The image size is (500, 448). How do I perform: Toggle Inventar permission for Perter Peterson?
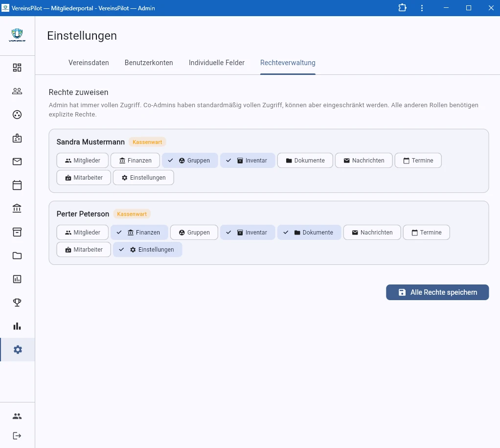click(x=248, y=232)
